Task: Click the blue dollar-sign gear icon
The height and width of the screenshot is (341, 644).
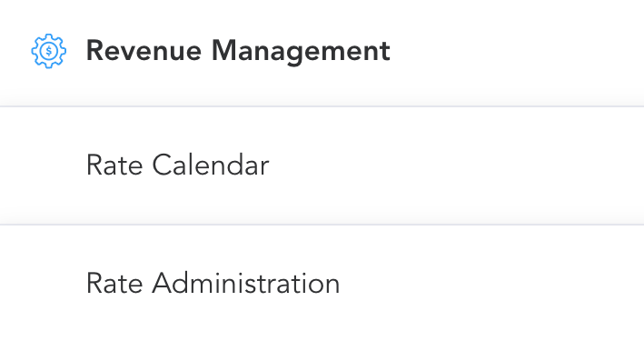Action: pos(48,51)
